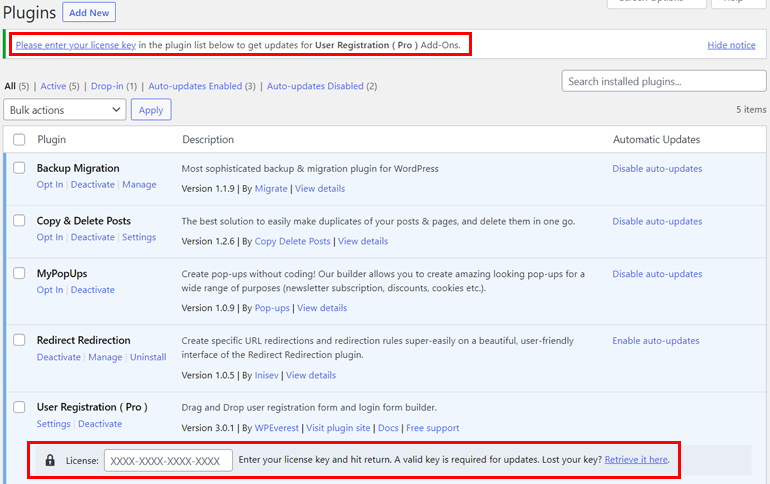Open 'Please enter your license key' link

(x=76, y=45)
